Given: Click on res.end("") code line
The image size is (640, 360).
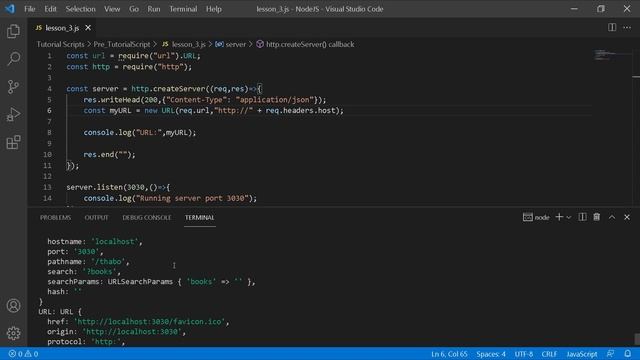Looking at the screenshot, I should coord(109,155).
